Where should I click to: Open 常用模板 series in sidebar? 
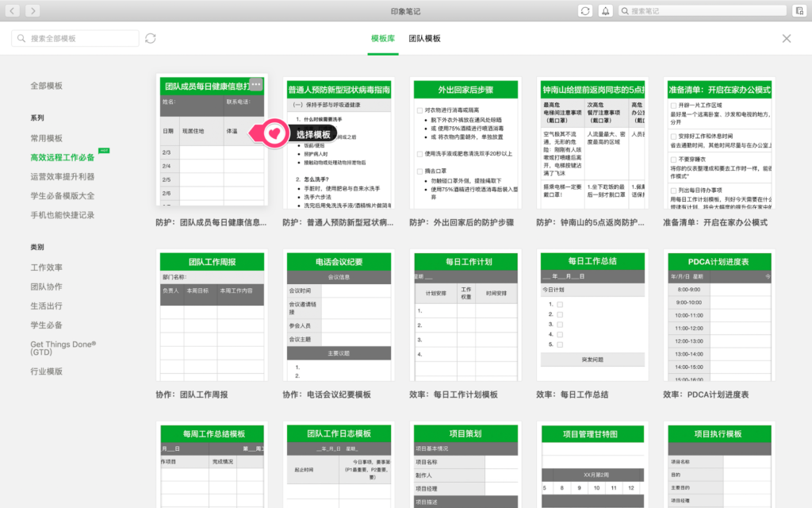tap(46, 138)
